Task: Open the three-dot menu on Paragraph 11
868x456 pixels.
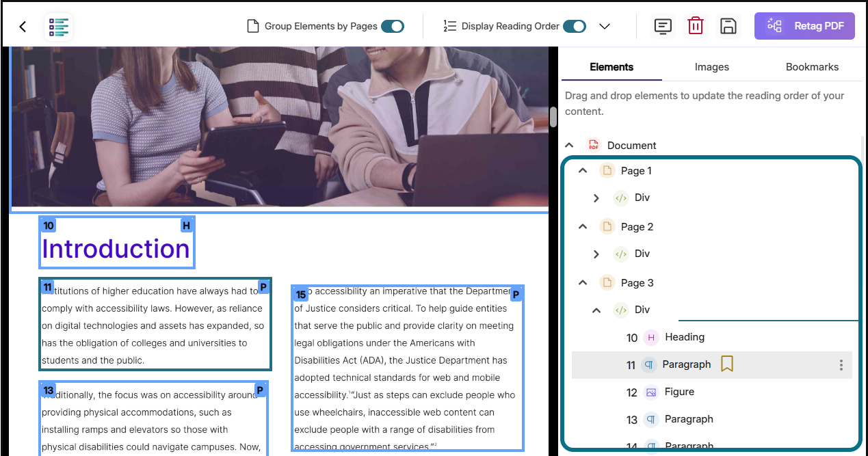Action: (x=841, y=365)
